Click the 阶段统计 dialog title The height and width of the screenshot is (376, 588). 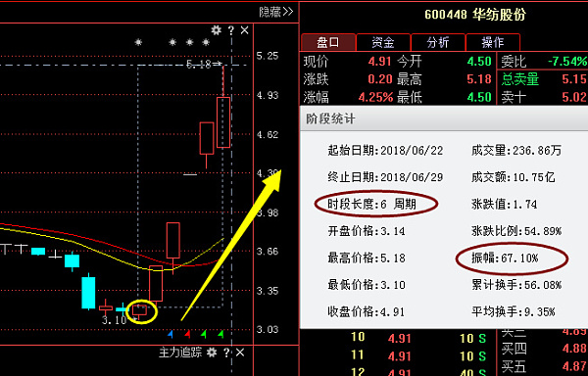330,118
